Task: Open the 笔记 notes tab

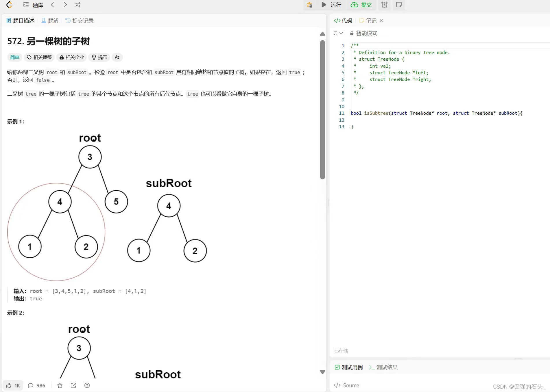Action: 368,21
